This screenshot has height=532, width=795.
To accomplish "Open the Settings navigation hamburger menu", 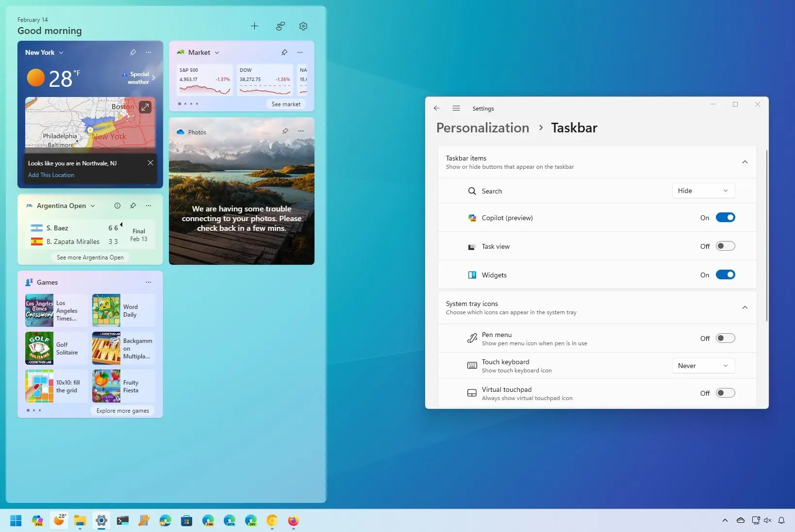I will click(456, 108).
